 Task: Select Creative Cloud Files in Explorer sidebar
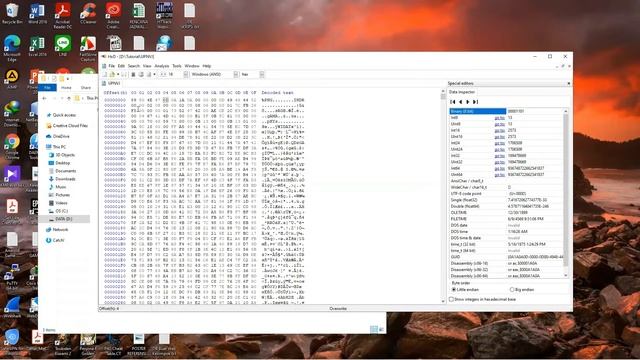67,126
